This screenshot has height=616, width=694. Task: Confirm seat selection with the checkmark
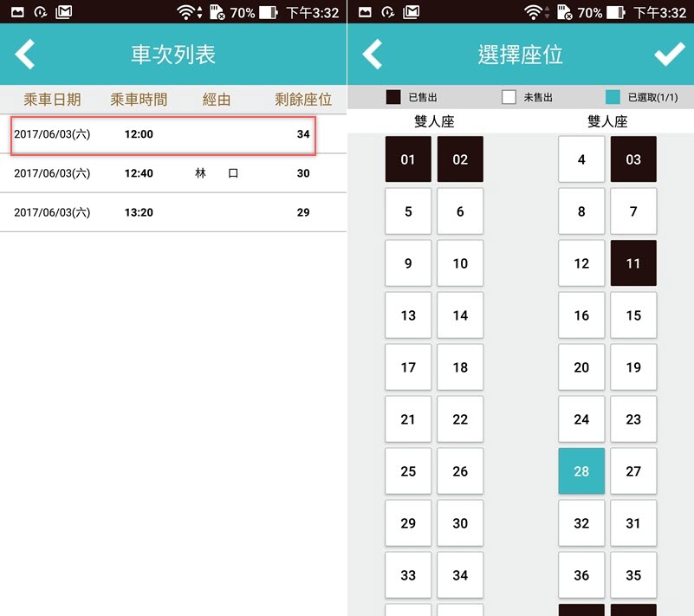pos(669,55)
